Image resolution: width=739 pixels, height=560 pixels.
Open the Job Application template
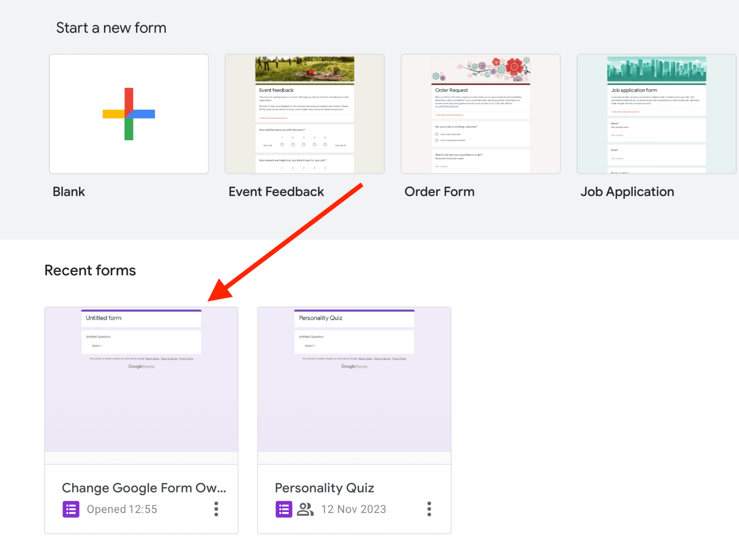[x=656, y=114]
